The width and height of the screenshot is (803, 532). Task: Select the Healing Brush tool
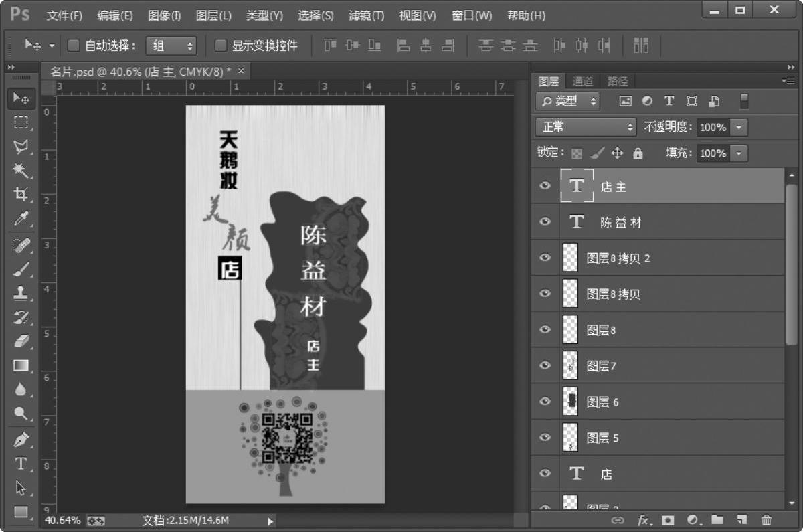coord(21,245)
